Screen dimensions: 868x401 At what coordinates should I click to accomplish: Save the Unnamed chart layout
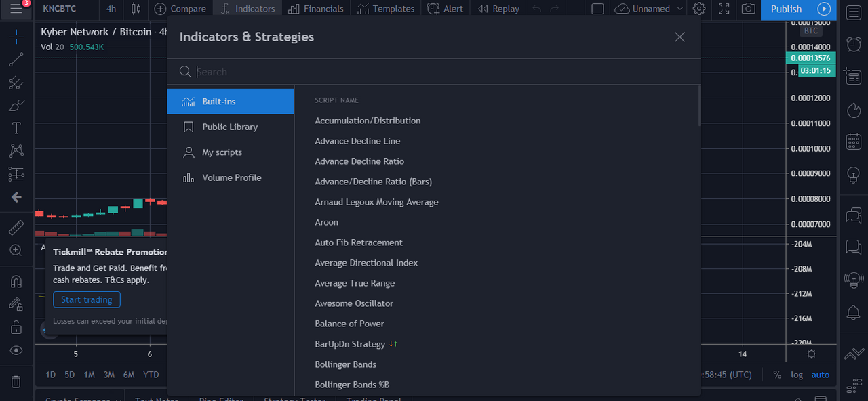642,9
